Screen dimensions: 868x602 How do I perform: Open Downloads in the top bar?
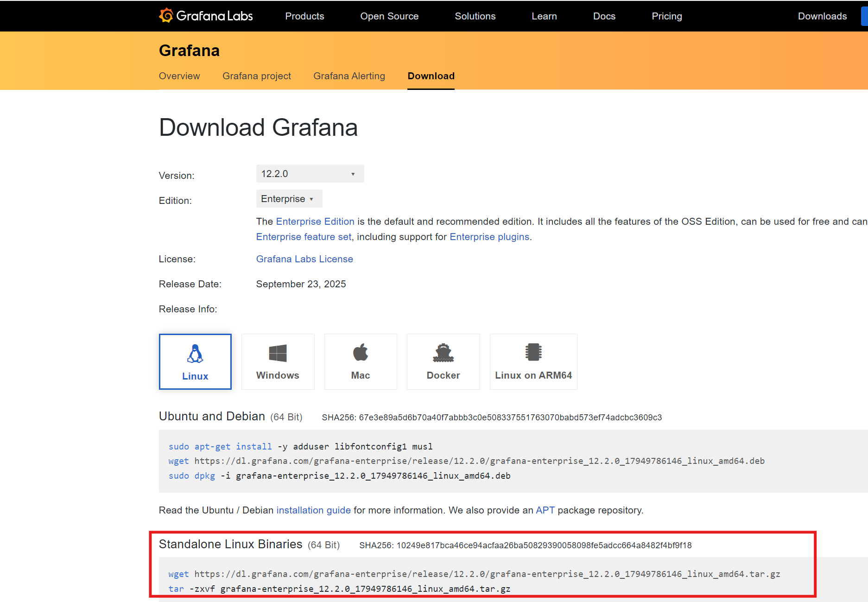[822, 16]
